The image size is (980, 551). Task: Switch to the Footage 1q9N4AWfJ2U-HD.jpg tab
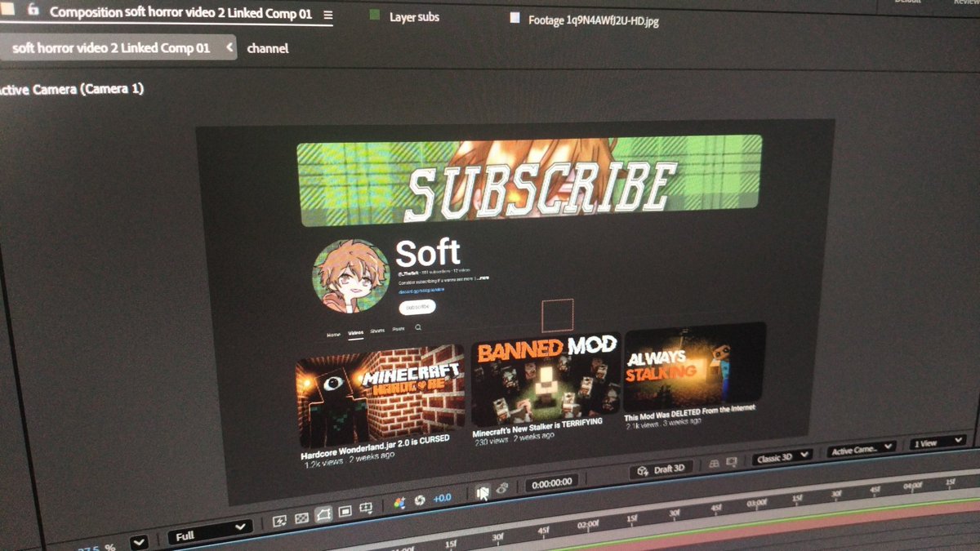click(x=594, y=20)
